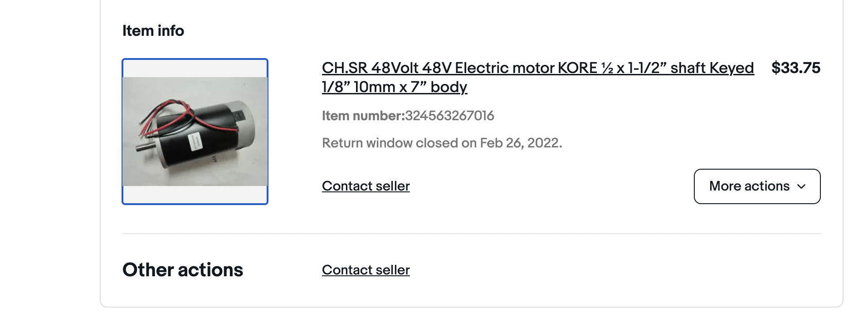868x313 pixels.
Task: Click Contact seller below the return window notice
Action: (x=366, y=186)
